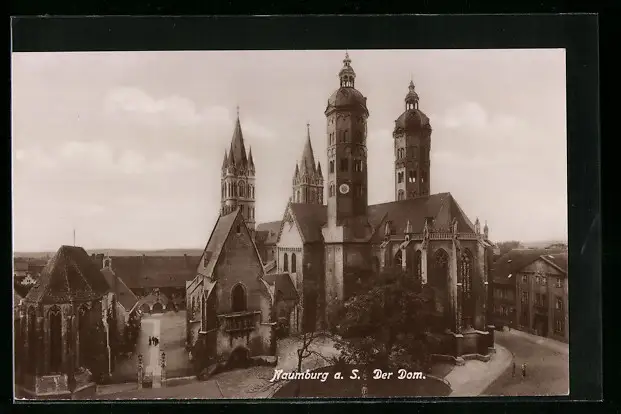Click the pedestrians on the right street
The width and height of the screenshot is (621, 414).
pyautogui.click(x=518, y=369)
